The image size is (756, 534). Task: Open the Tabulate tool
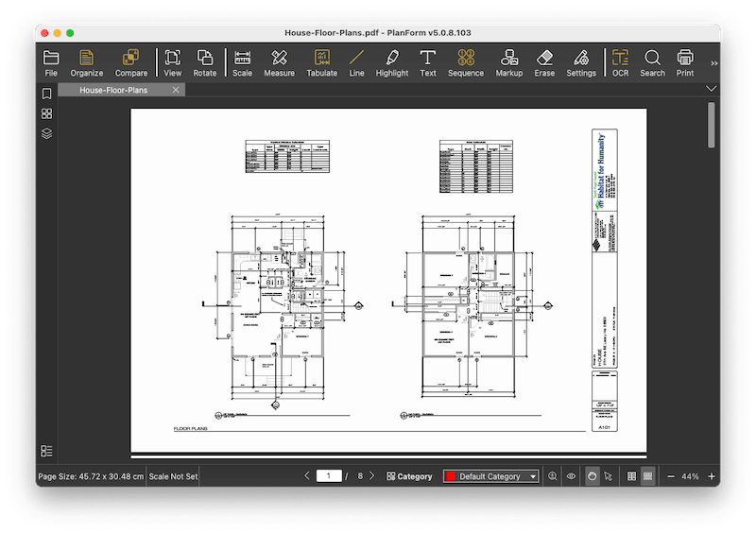[x=322, y=63]
